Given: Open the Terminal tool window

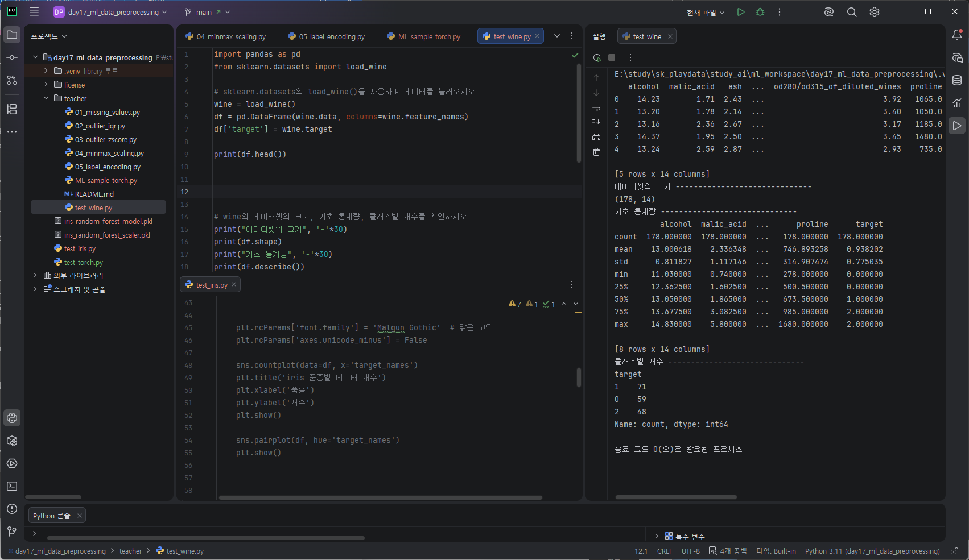Looking at the screenshot, I should tap(12, 486).
